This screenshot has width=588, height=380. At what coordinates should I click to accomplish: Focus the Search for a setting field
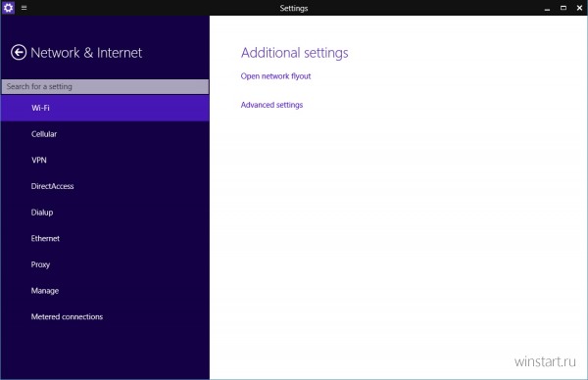coord(105,86)
